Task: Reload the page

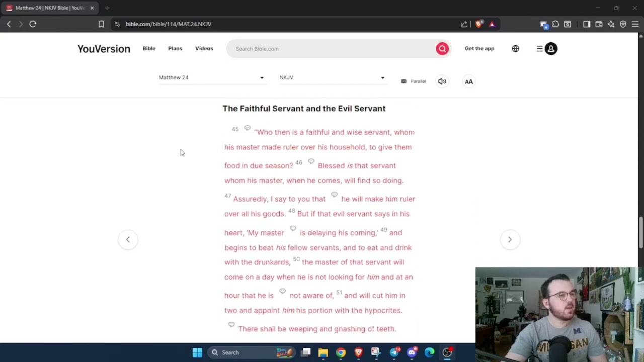Action: click(33, 24)
